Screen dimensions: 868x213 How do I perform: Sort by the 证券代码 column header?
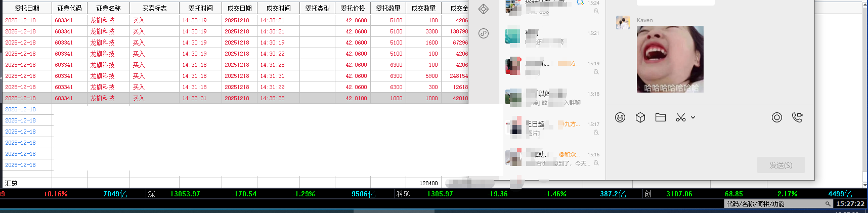pos(69,8)
